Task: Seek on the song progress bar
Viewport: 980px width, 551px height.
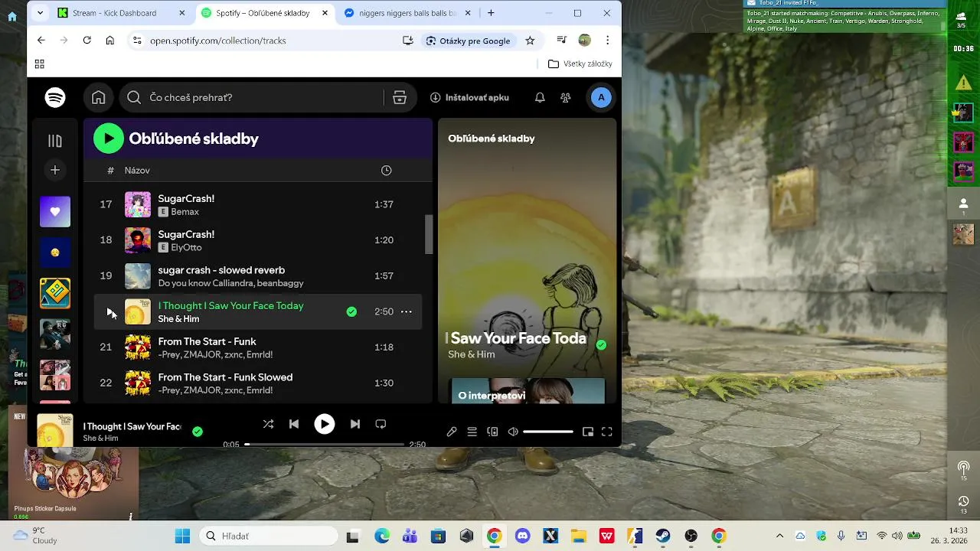Action: coord(325,444)
